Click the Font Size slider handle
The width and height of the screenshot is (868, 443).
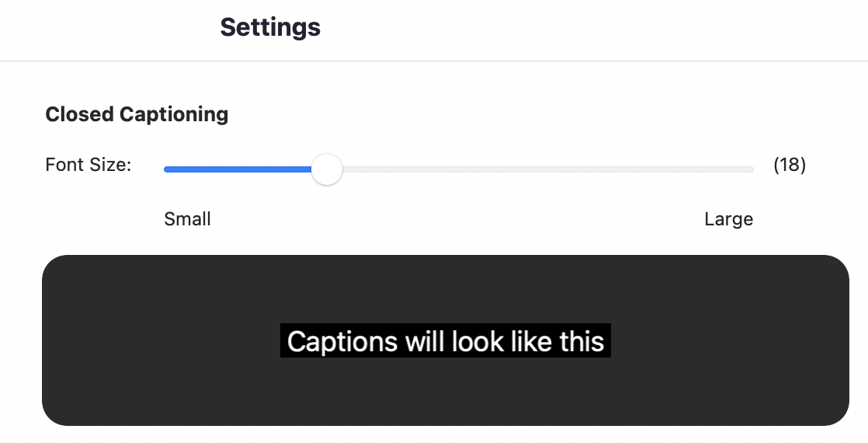[x=327, y=169]
